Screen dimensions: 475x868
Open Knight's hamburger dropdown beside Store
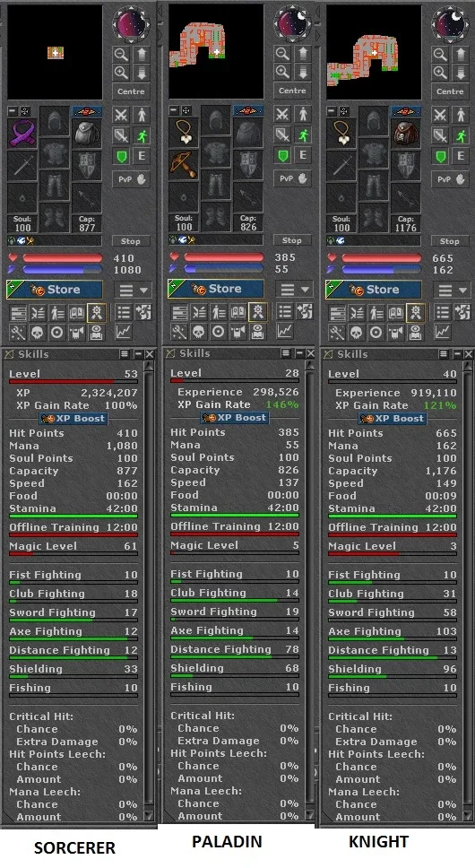tap(451, 290)
